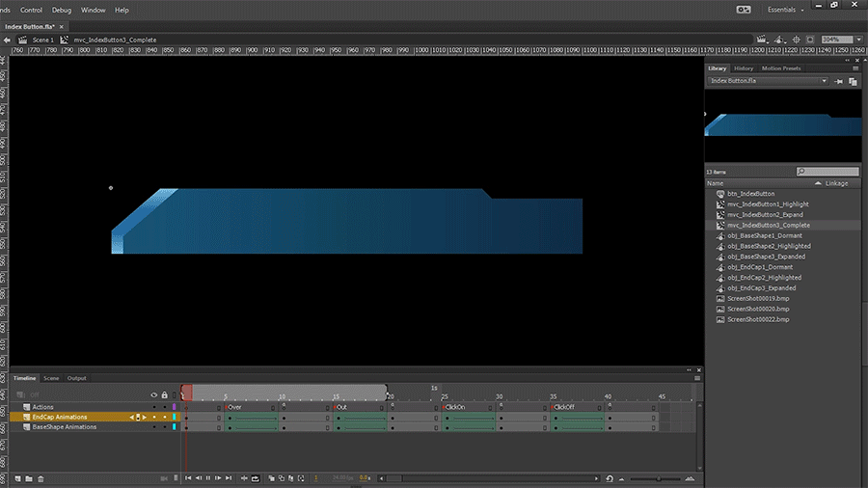Click the Play button in the timeline
Viewport: 868px width, 488px height.
(x=208, y=478)
